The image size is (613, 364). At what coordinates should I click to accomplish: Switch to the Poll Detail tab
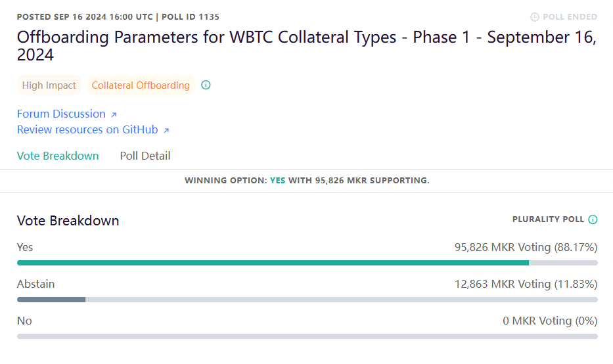(145, 156)
